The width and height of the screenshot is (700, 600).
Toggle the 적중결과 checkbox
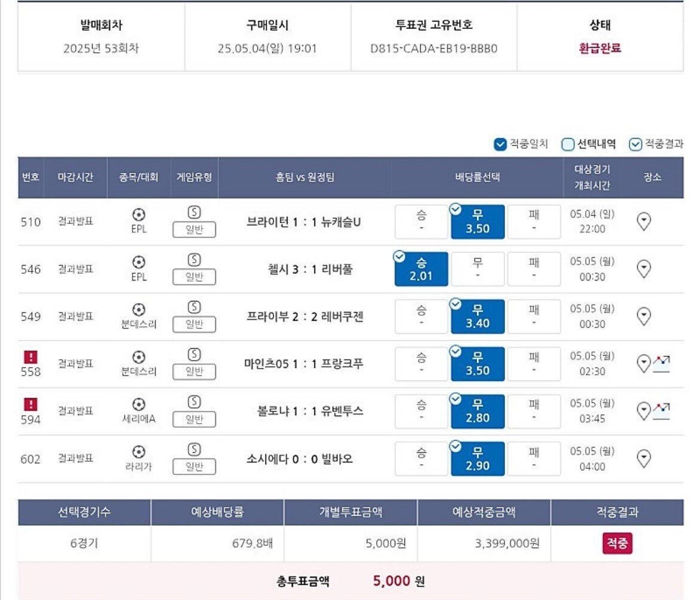[635, 144]
